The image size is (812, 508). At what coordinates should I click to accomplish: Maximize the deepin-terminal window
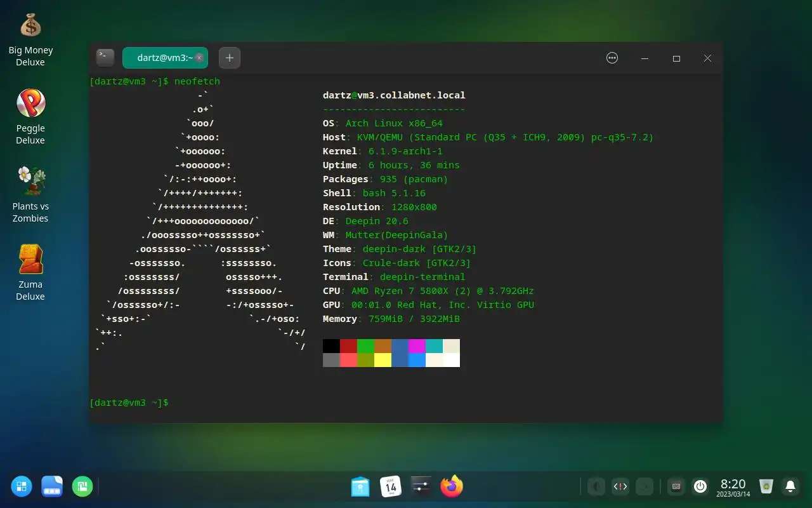(x=676, y=58)
